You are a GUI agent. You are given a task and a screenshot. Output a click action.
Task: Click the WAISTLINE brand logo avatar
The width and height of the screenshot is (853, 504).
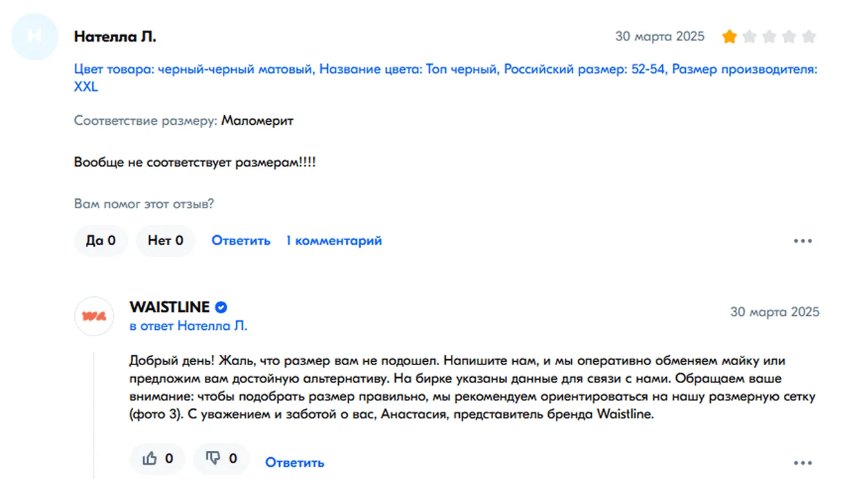(94, 316)
